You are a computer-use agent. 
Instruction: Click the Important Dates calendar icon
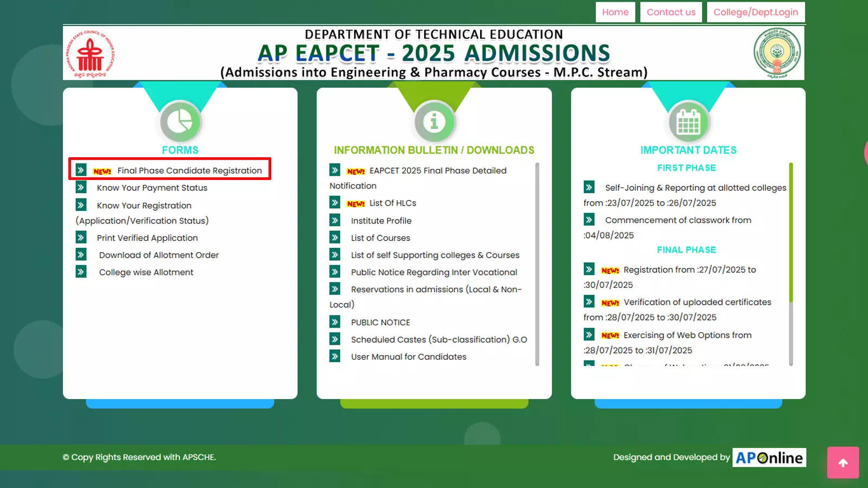click(688, 121)
